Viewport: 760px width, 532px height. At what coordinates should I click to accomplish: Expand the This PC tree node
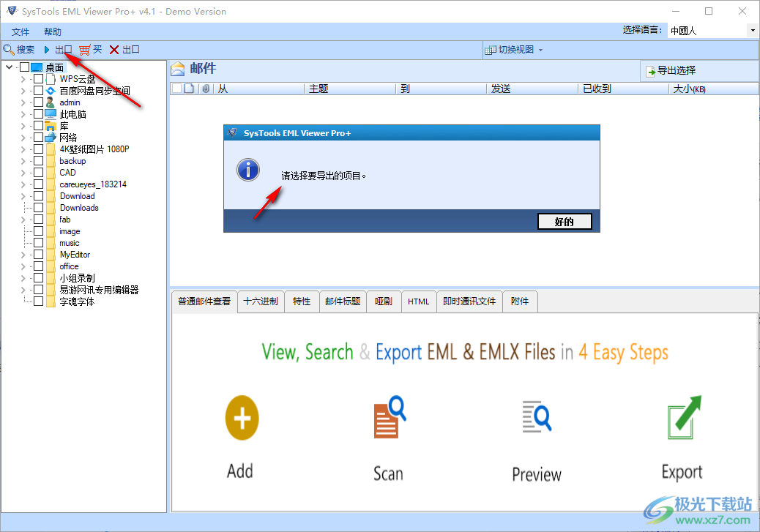point(23,114)
